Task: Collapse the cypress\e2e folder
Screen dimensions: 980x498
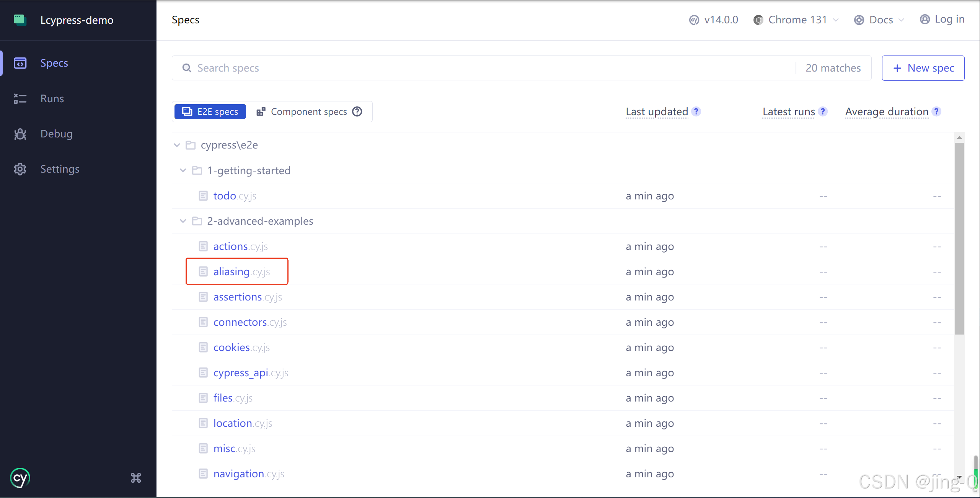Action: tap(177, 145)
